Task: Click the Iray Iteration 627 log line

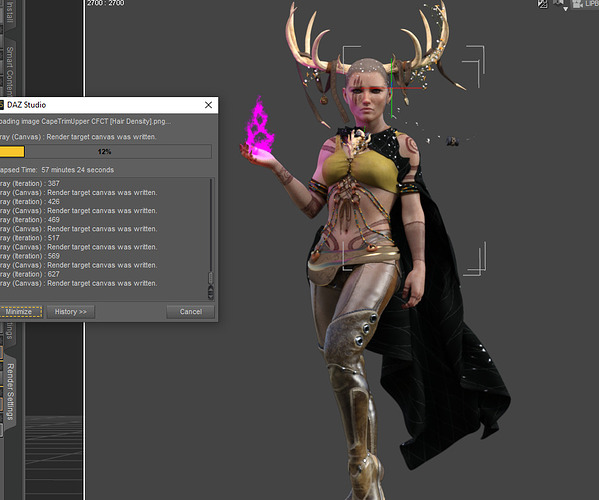Action: [x=30, y=274]
